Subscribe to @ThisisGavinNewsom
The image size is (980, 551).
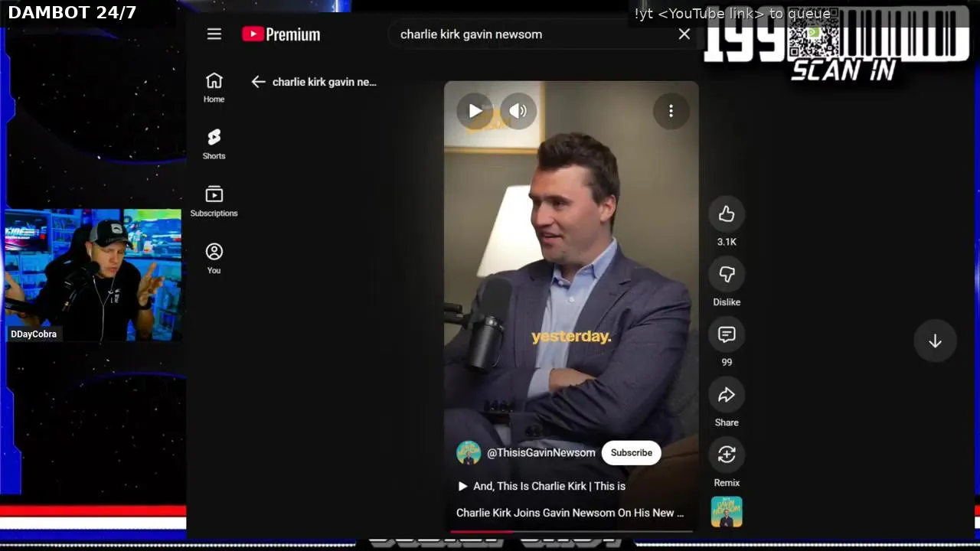pos(632,452)
